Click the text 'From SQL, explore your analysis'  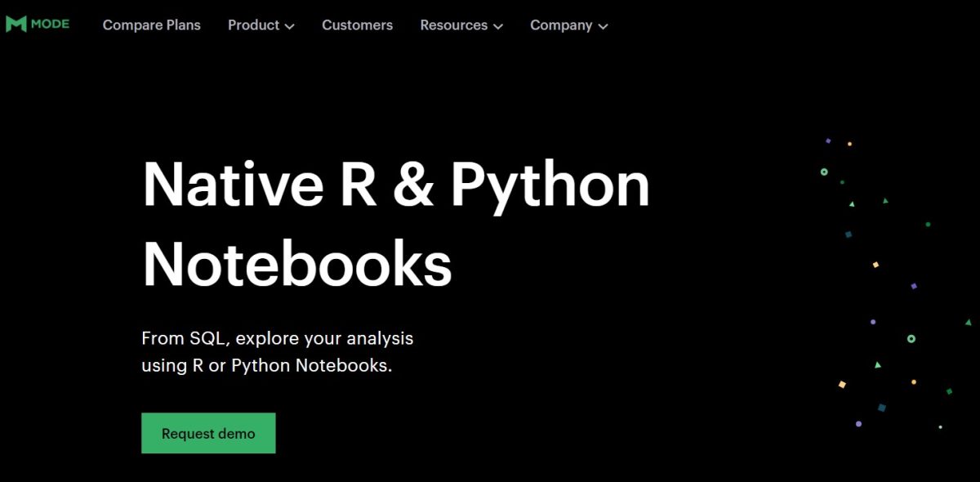(x=278, y=338)
